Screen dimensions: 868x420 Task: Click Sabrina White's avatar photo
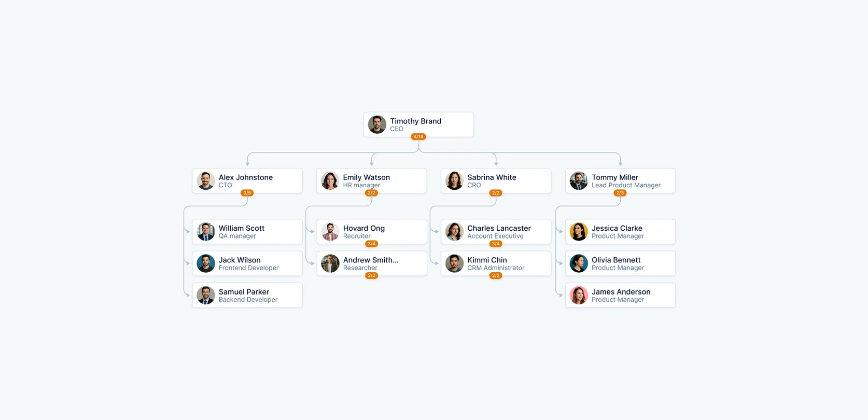click(455, 181)
